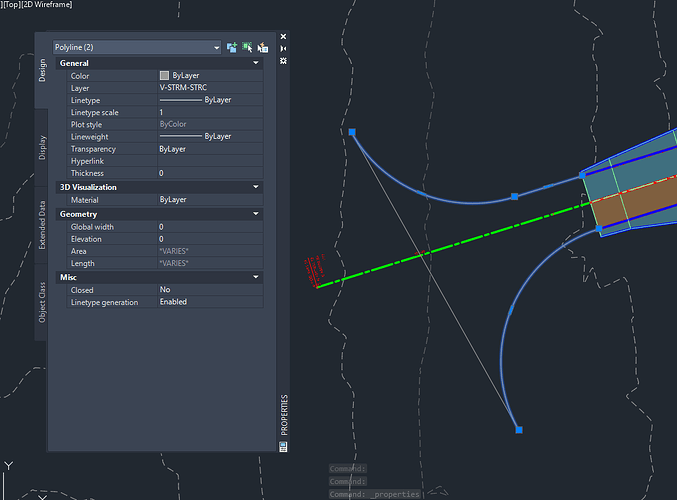The height and width of the screenshot is (500, 677).
Task: Select the mid grip on upper polyline
Action: coord(514,196)
